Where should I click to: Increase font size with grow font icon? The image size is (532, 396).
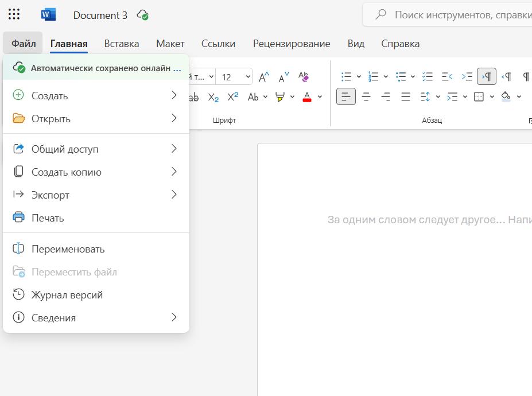pyautogui.click(x=263, y=77)
